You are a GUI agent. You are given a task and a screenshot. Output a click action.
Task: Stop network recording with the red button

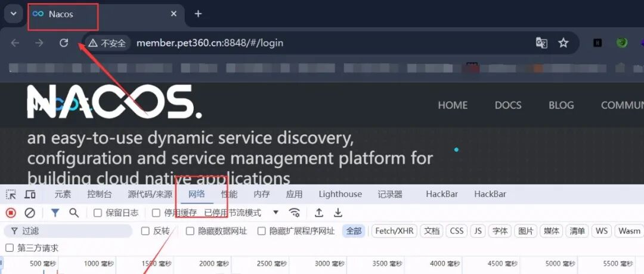click(x=11, y=213)
